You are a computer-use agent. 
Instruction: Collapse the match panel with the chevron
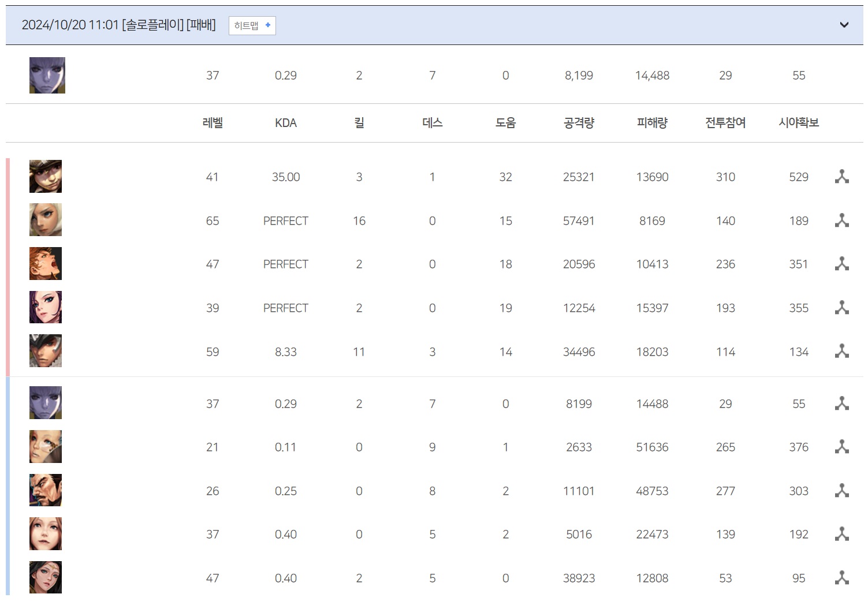(844, 25)
